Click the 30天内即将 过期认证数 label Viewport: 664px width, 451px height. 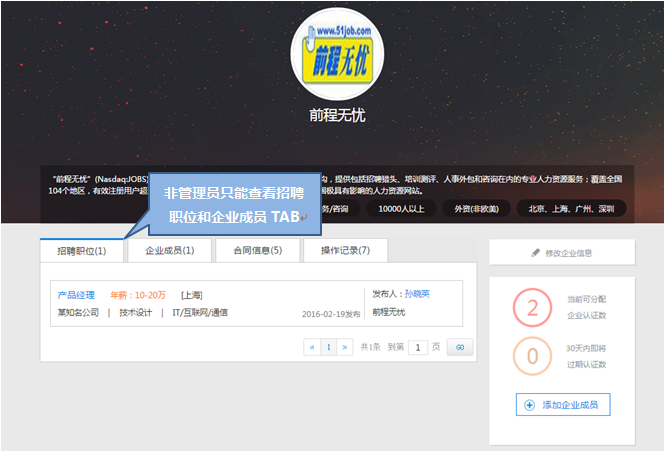tap(587, 357)
